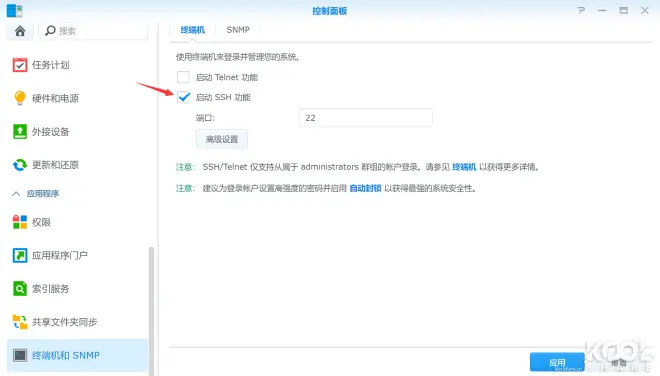The width and height of the screenshot is (660, 376).
Task: Switch to the SNMP tab
Action: [x=238, y=30]
